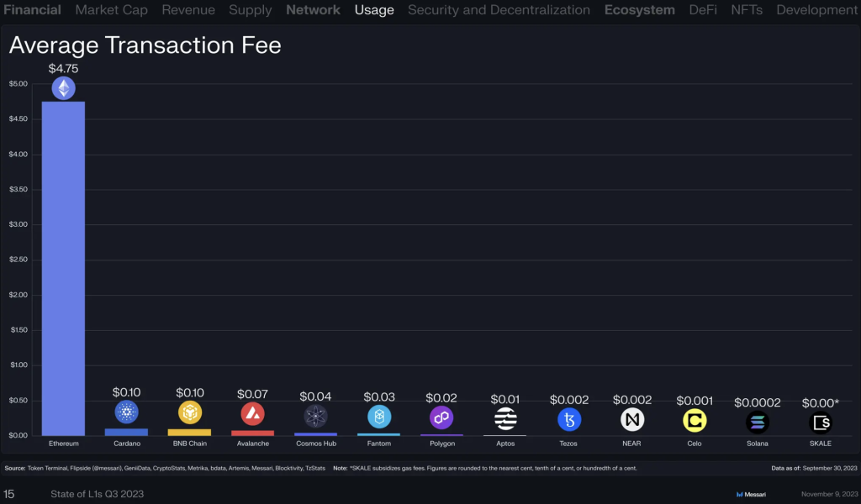Viewport: 861px width, 504px height.
Task: Click the $0.0002 value label
Action: 758,402
